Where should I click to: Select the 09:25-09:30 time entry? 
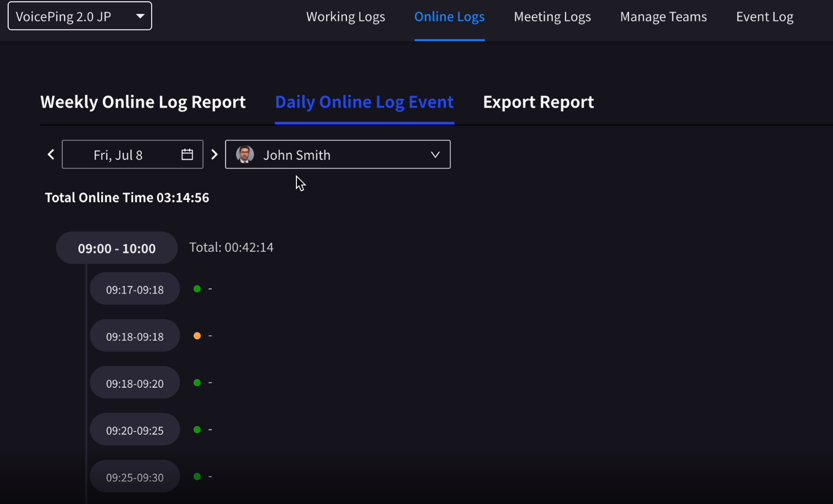[x=135, y=477]
